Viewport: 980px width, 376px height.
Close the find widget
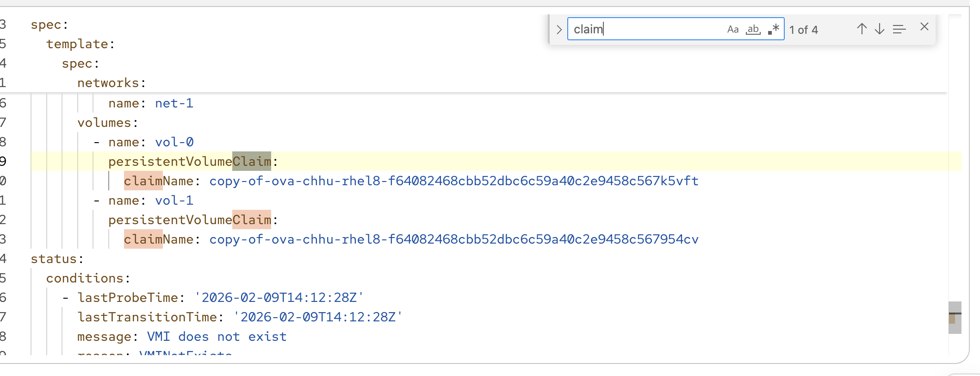pyautogui.click(x=924, y=27)
